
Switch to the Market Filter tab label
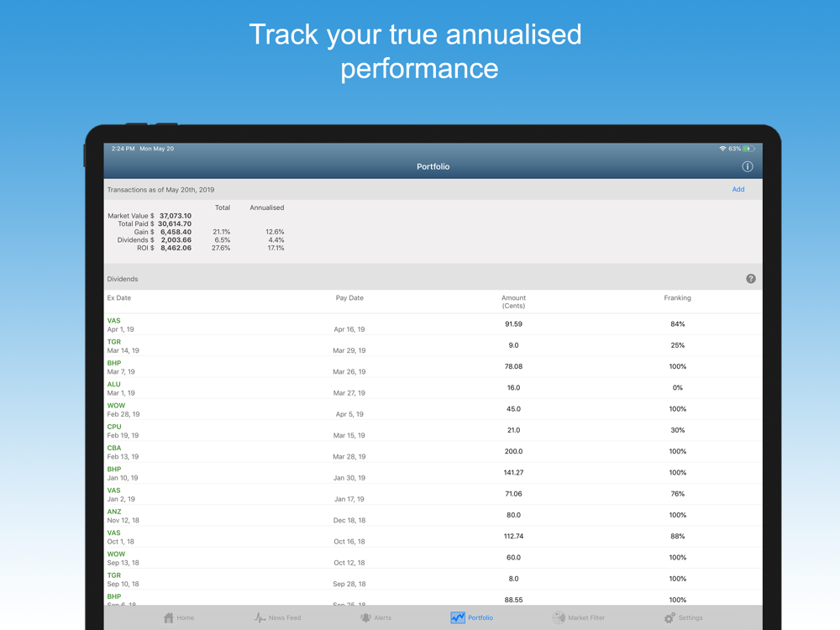point(586,617)
